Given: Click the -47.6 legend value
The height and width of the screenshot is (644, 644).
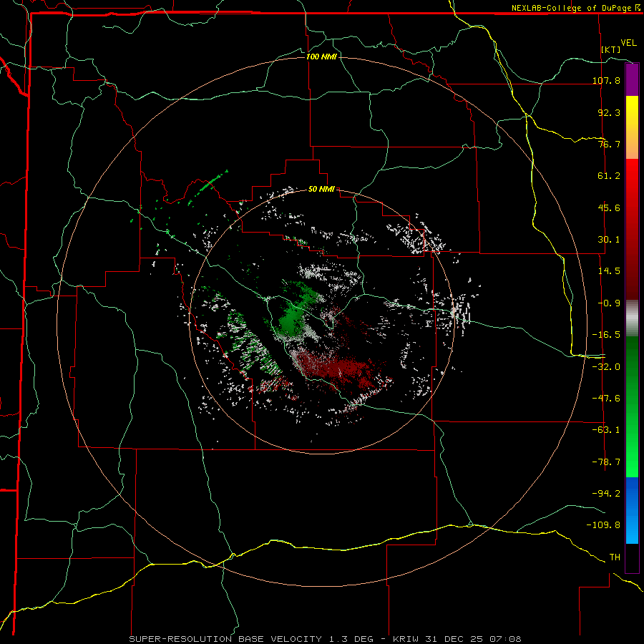Looking at the screenshot, I should pos(606,399).
